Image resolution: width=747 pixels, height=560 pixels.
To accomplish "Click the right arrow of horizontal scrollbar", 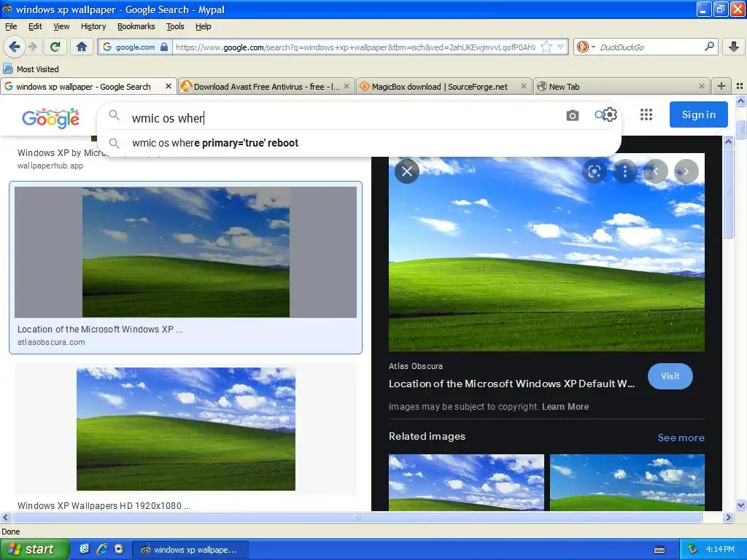I will click(x=728, y=517).
